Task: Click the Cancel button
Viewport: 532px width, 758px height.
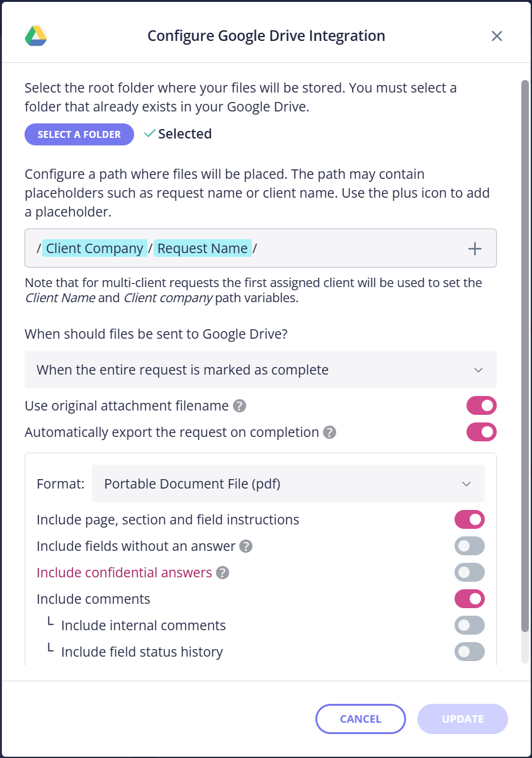Action: click(361, 719)
